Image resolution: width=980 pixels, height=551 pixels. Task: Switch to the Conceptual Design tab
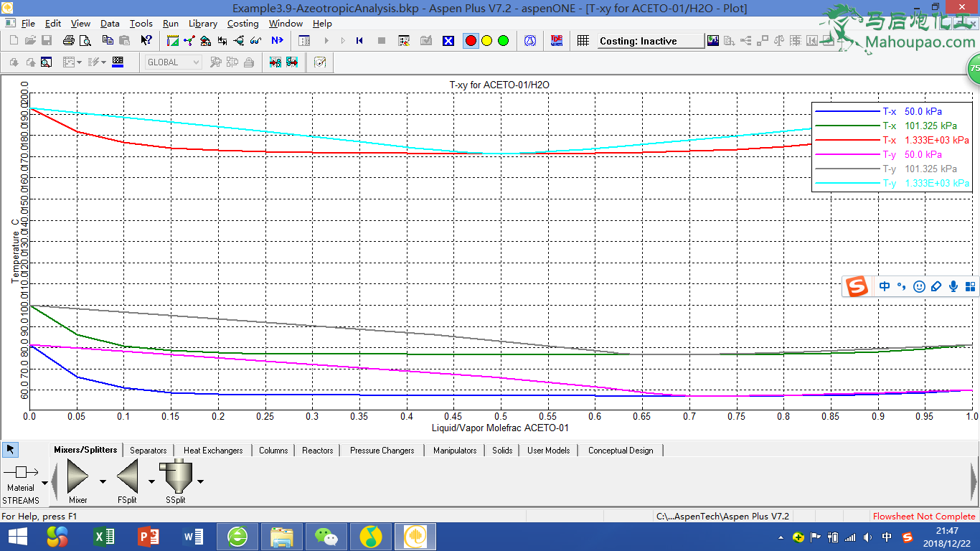click(621, 451)
